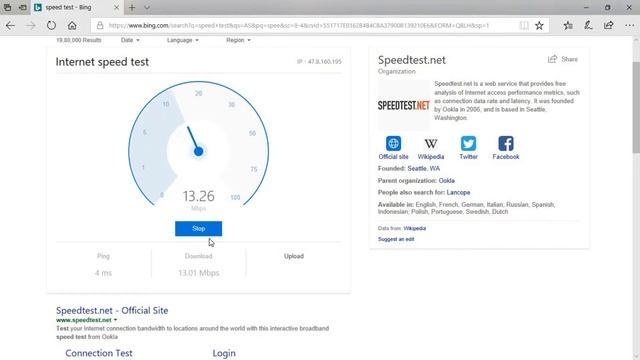Click the 13.26 Mbps speed reading
Image resolution: width=640 pixels, height=360 pixels.
click(x=198, y=196)
